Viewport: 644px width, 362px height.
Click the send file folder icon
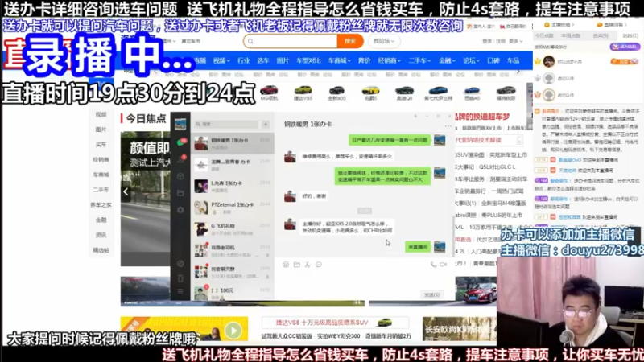pos(296,265)
